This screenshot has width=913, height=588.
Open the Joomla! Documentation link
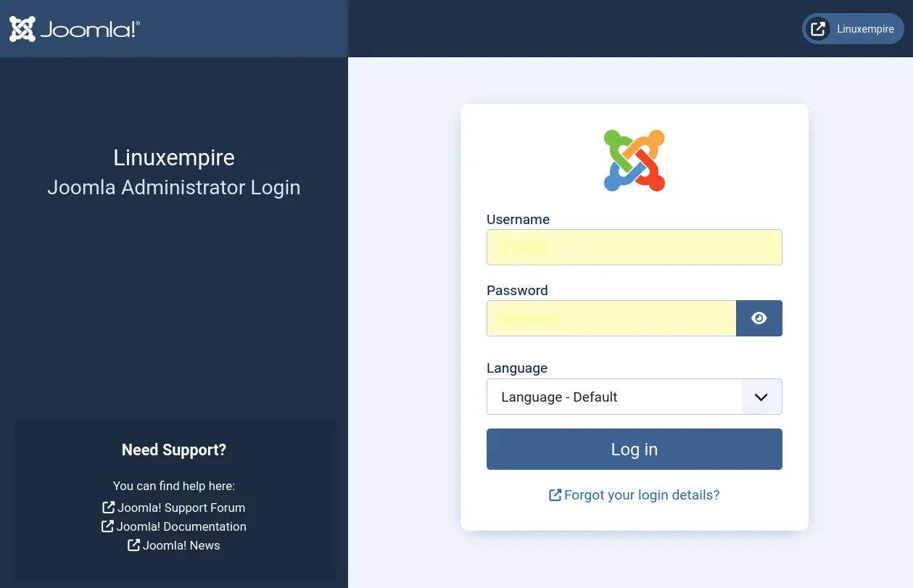(x=181, y=526)
